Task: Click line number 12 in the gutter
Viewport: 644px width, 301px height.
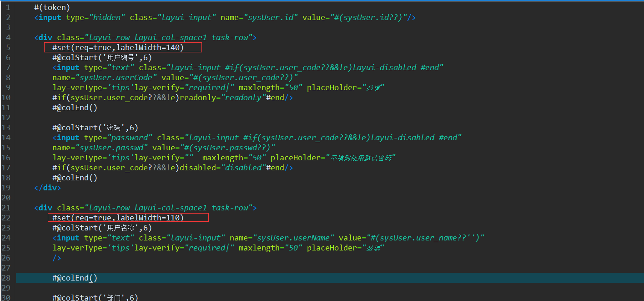Action: 6,117
